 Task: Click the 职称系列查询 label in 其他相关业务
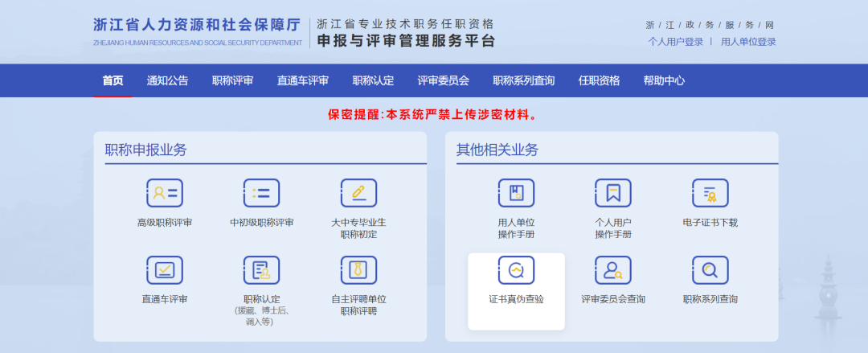click(x=710, y=299)
